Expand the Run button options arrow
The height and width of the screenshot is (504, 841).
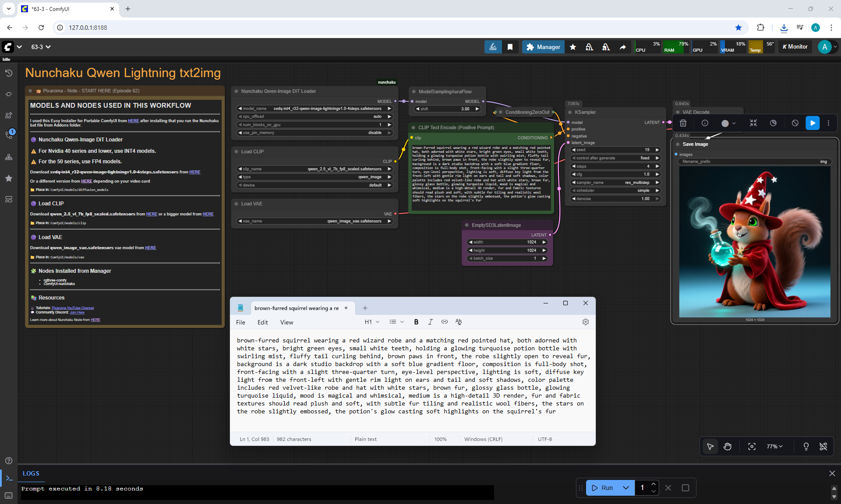point(626,488)
